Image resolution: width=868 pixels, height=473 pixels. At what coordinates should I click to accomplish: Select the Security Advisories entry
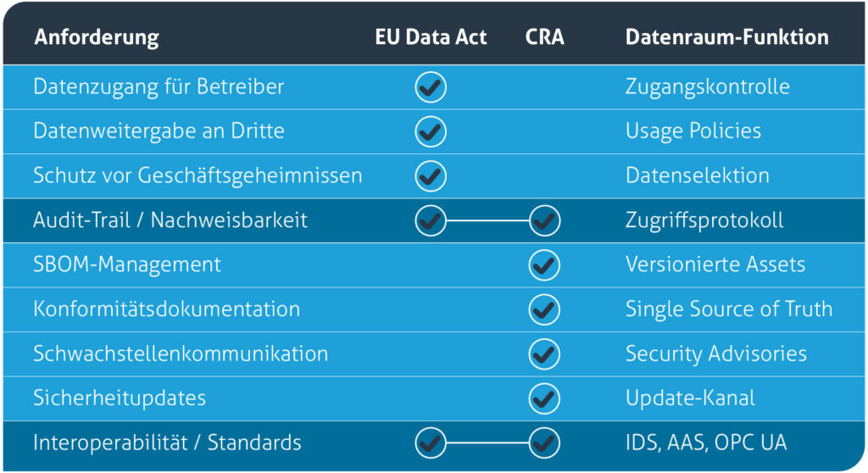pos(715,353)
